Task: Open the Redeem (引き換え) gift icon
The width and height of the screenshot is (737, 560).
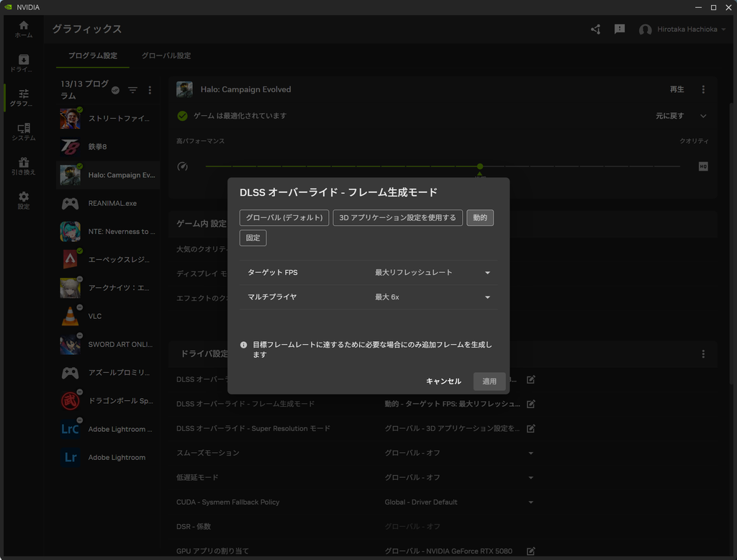Action: 24,166
